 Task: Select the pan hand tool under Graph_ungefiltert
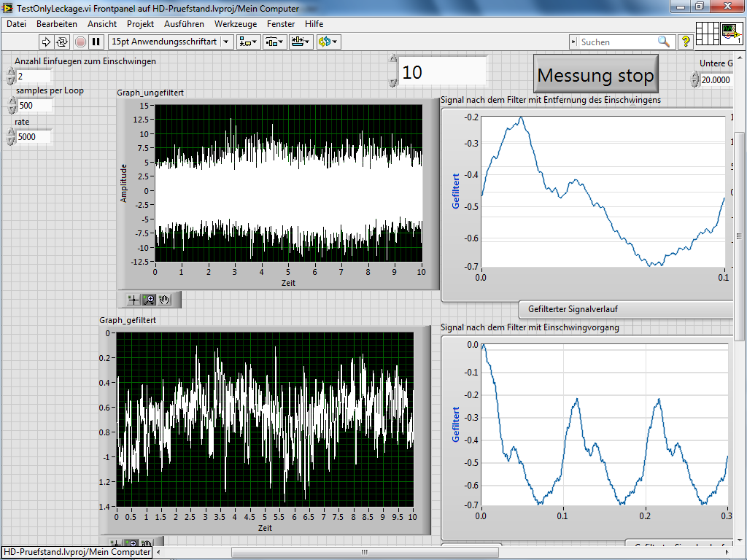pyautogui.click(x=164, y=300)
